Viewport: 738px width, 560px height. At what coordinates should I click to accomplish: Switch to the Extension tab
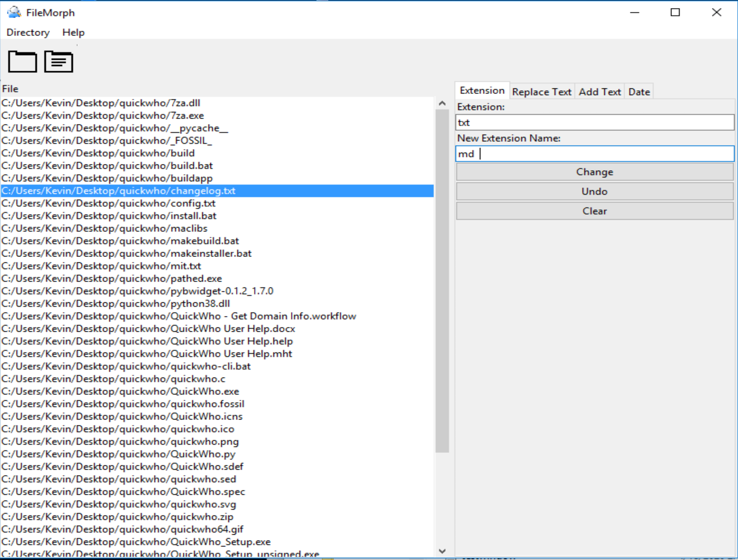click(x=482, y=90)
